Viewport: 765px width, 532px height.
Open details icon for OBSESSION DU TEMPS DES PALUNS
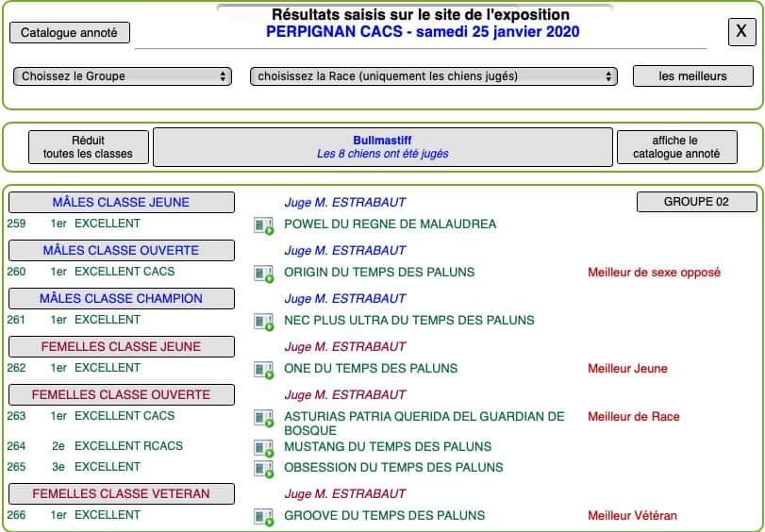point(263,469)
